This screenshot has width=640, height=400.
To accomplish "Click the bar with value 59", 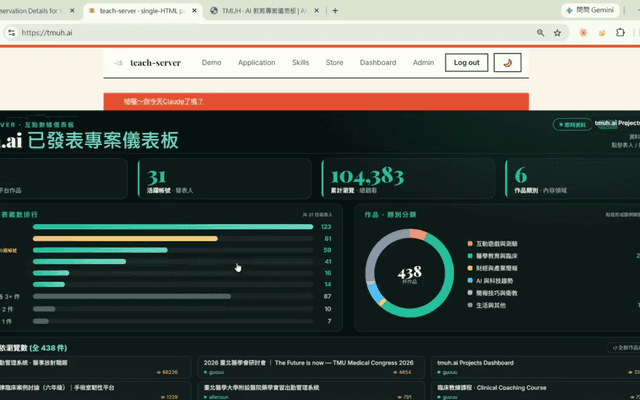I will 100,250.
